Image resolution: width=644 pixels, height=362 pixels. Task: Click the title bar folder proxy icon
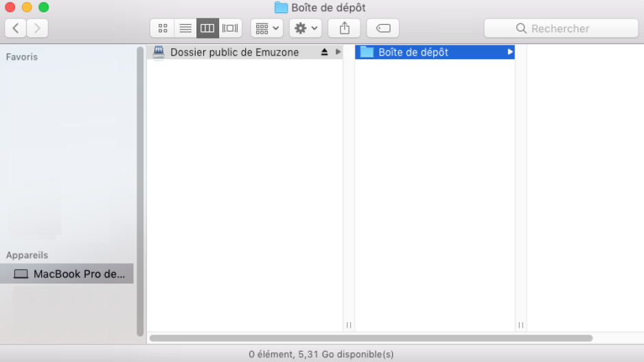click(281, 8)
